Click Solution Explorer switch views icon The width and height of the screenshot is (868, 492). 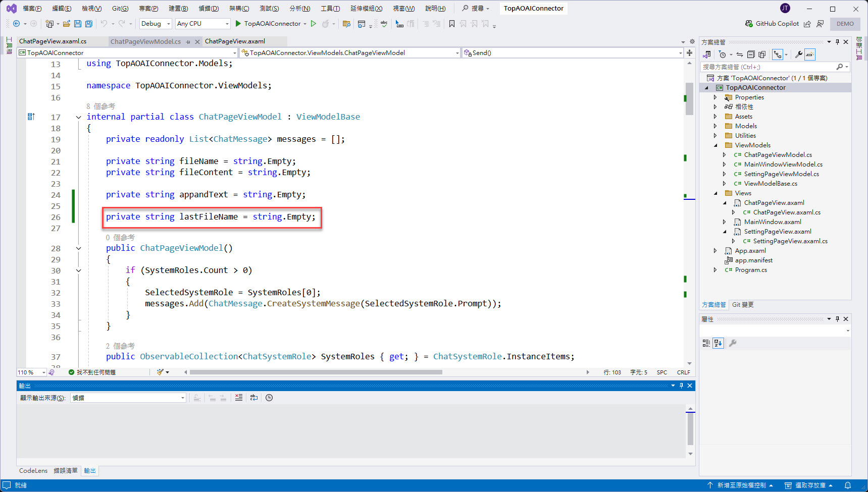click(707, 54)
